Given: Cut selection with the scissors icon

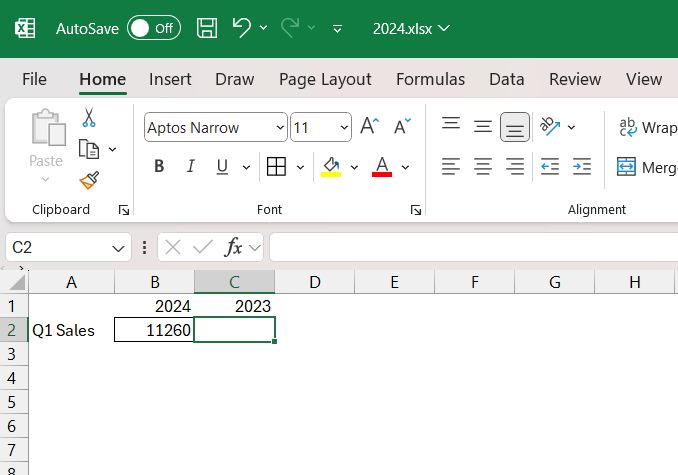Looking at the screenshot, I should tap(89, 118).
